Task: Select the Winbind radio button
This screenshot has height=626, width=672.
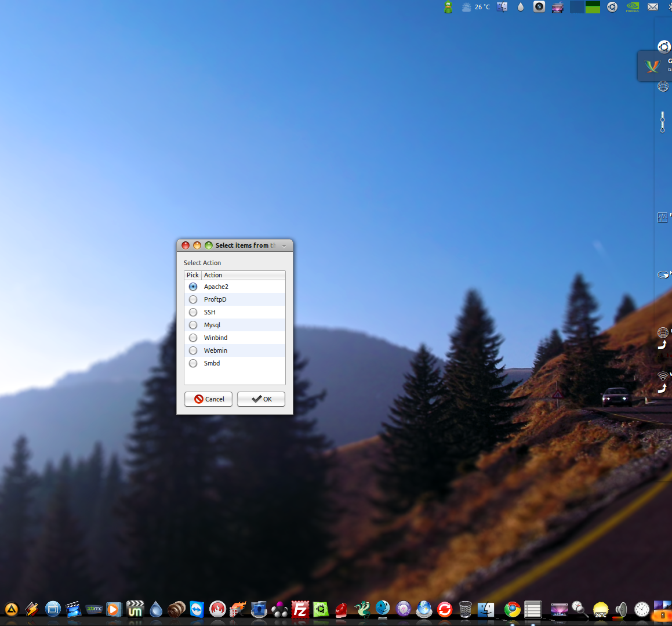Action: click(193, 338)
